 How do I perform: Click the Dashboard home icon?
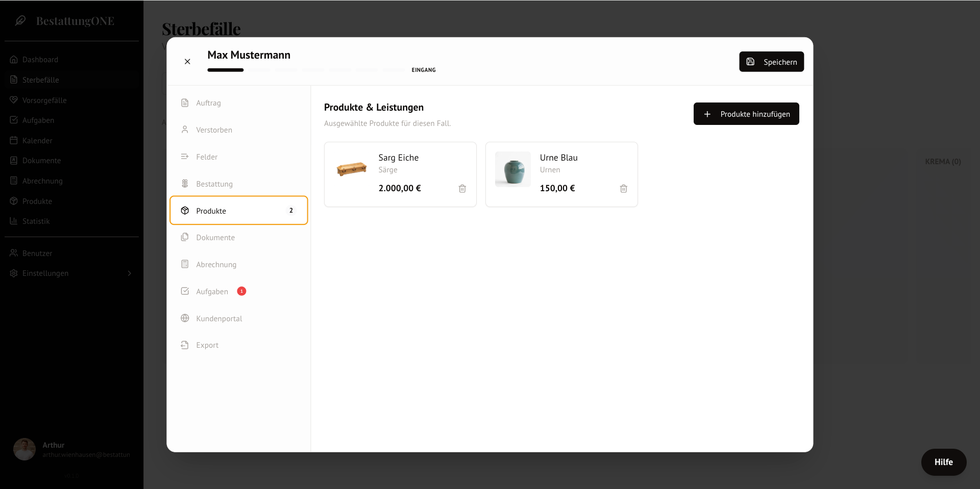point(14,60)
